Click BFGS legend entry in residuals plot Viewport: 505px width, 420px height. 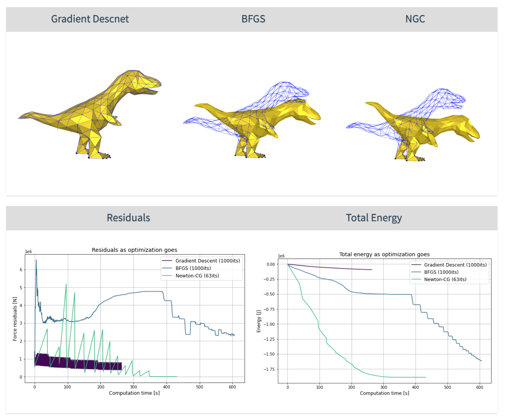click(x=193, y=268)
